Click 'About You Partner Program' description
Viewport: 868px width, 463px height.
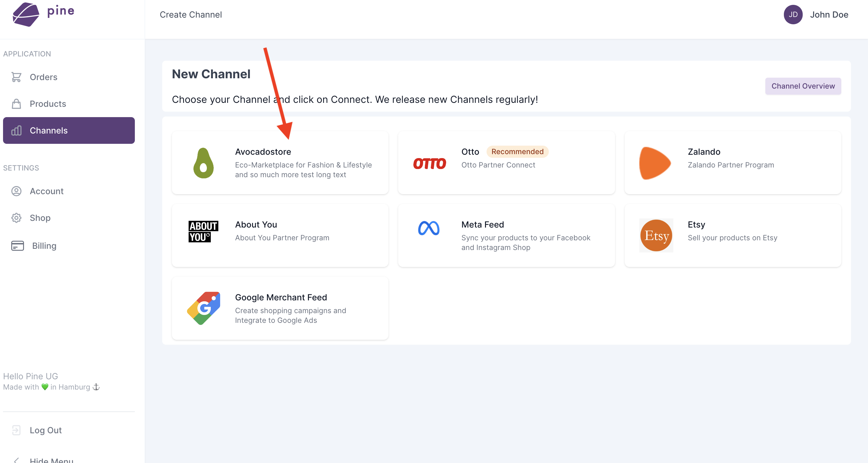[282, 238]
